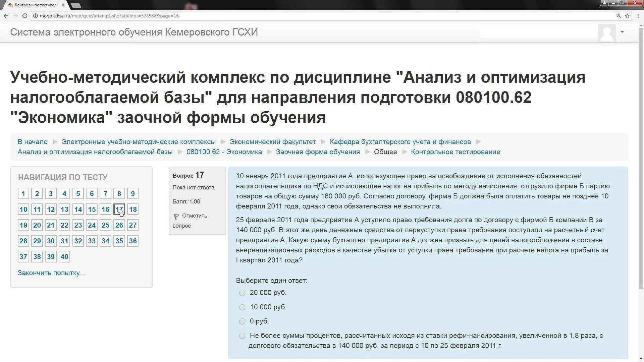Click the bookmark star icon

[627, 16]
